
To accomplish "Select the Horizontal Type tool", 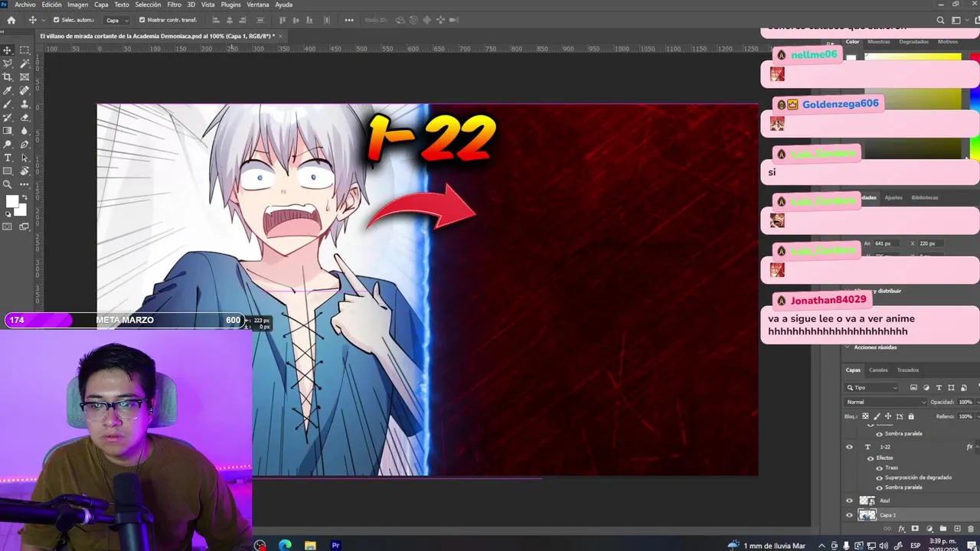I will click(x=8, y=158).
